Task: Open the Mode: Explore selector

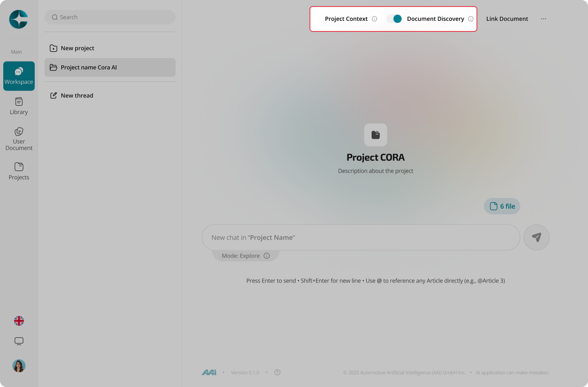Action: pos(246,256)
